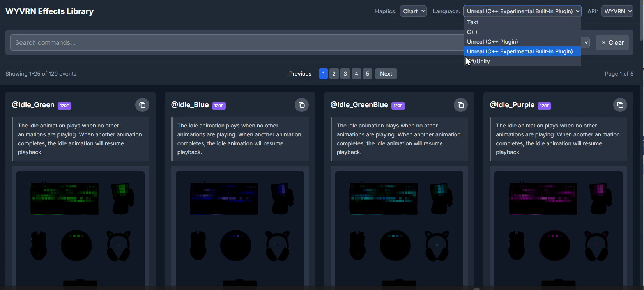
Task: Select Unreal (C++ Plugin) language option
Action: click(x=492, y=42)
